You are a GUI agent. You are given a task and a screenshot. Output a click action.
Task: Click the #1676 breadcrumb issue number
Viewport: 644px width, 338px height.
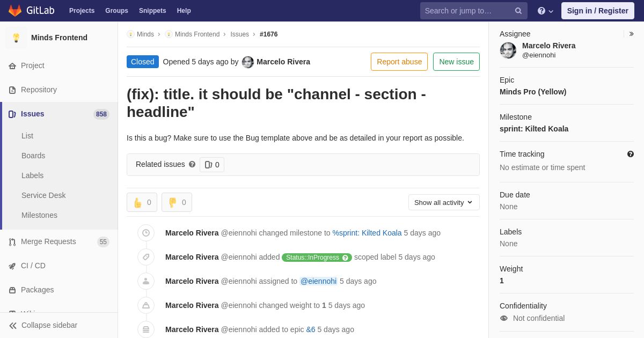pyautogui.click(x=269, y=34)
